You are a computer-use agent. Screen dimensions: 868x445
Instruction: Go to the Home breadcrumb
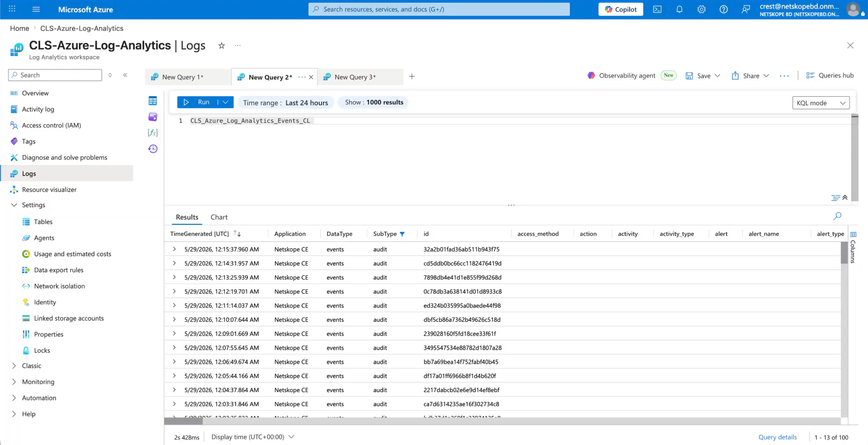tap(19, 28)
